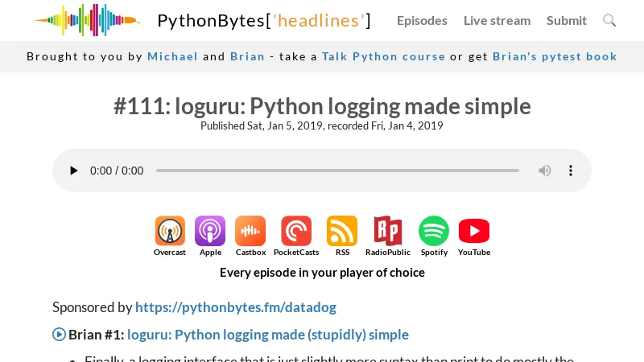Open the Apple Podcasts icon
This screenshot has height=362, width=644.
210,231
